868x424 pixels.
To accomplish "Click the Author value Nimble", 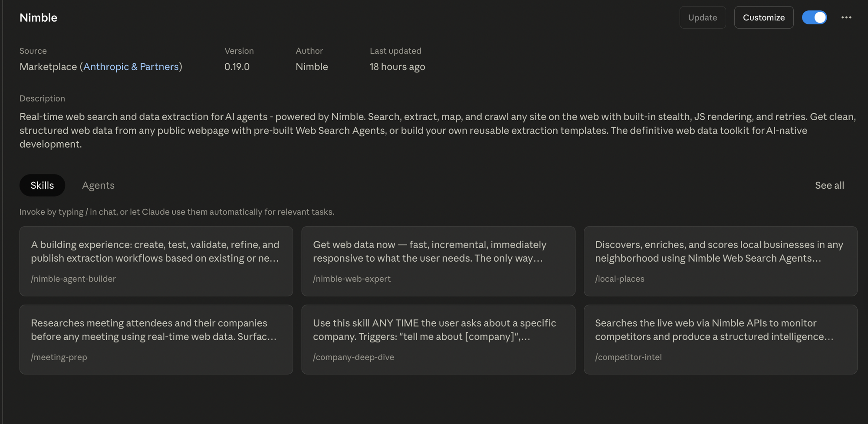I will click(x=312, y=66).
